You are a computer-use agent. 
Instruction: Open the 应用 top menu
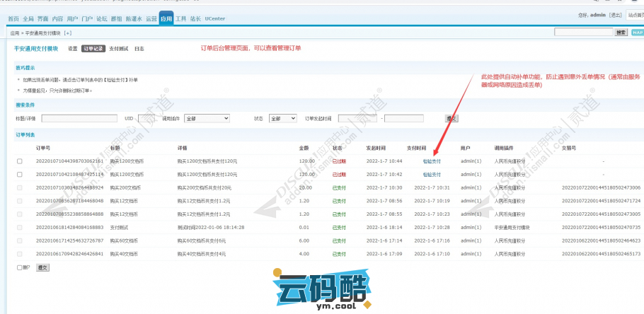(x=166, y=18)
